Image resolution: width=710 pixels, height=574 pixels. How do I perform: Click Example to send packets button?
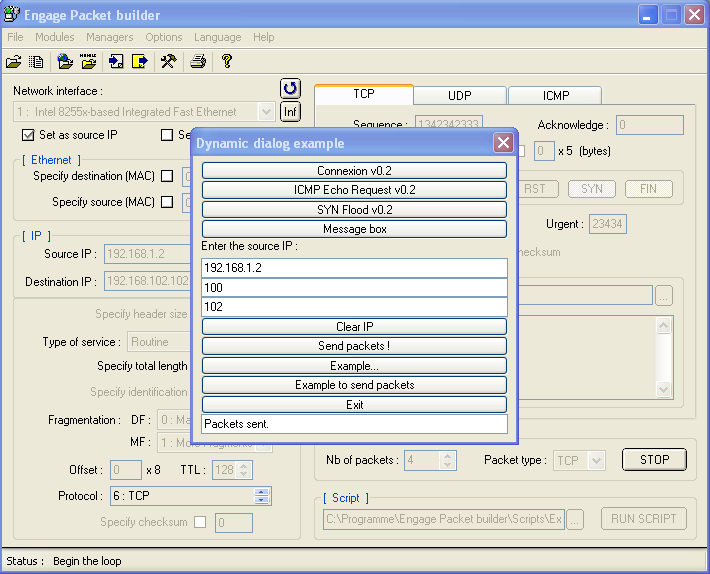[x=354, y=385]
